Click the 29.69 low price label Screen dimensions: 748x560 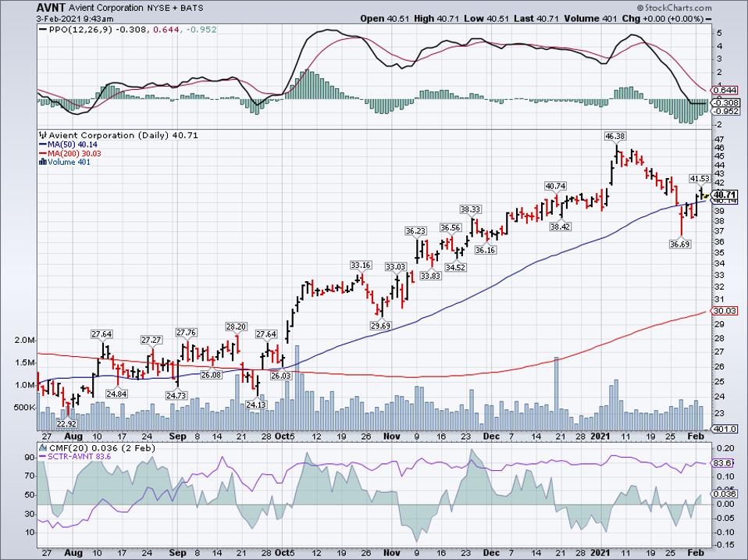click(x=381, y=326)
